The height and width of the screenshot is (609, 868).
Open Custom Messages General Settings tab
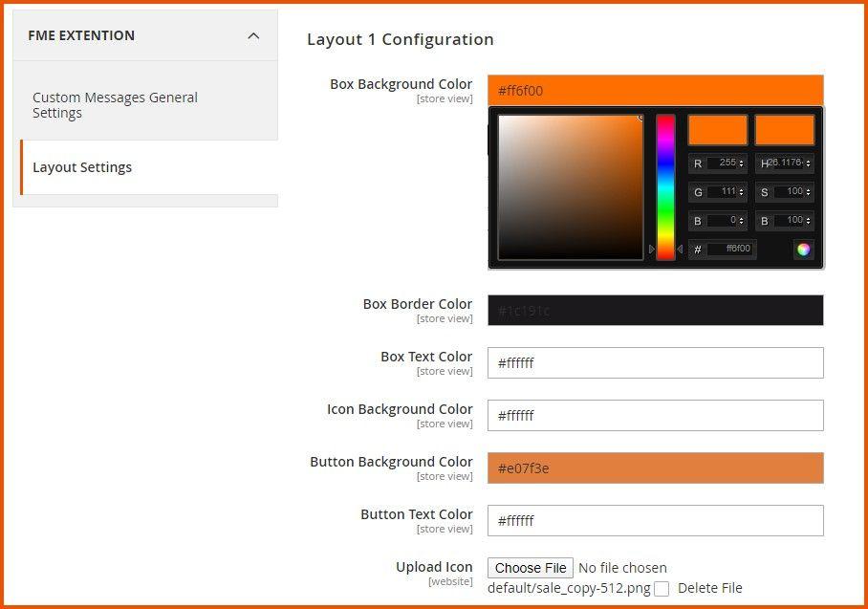pos(115,105)
